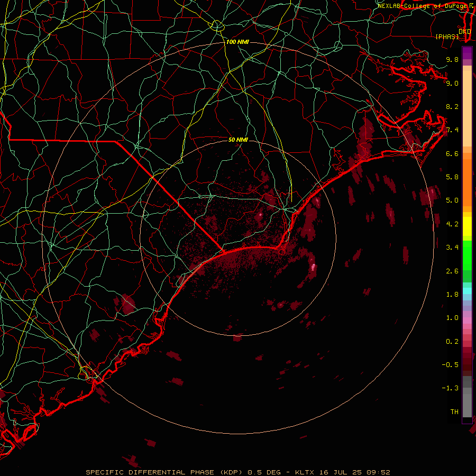Click the TH threshold label on scale
This screenshot has width=476, height=476.
click(454, 412)
